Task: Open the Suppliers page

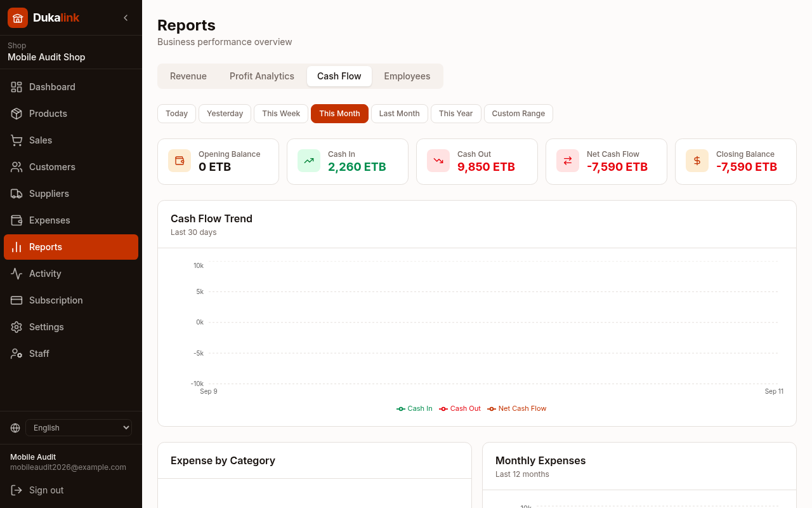Action: click(x=71, y=194)
